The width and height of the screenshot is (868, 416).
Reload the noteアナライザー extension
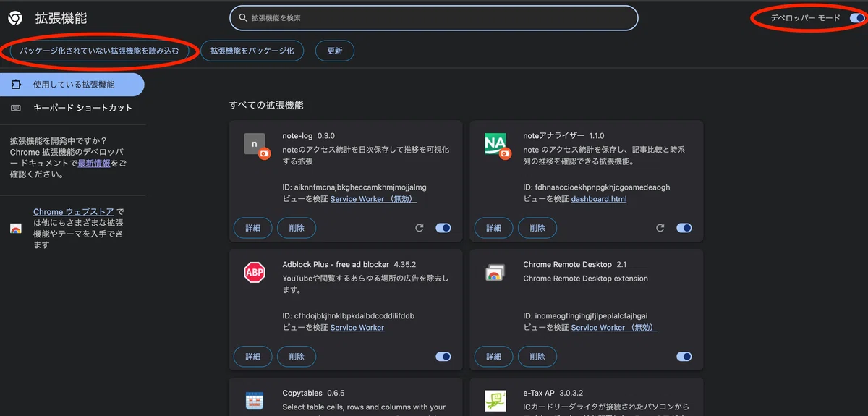(660, 228)
